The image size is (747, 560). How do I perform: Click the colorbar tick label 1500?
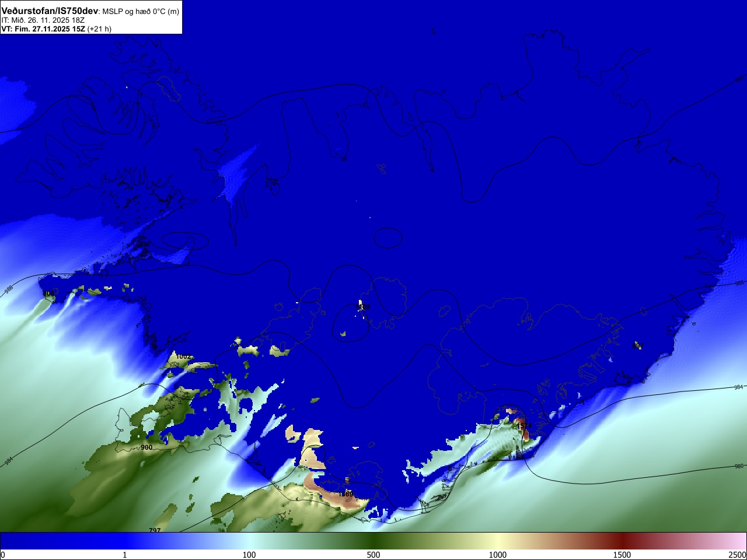(622, 555)
